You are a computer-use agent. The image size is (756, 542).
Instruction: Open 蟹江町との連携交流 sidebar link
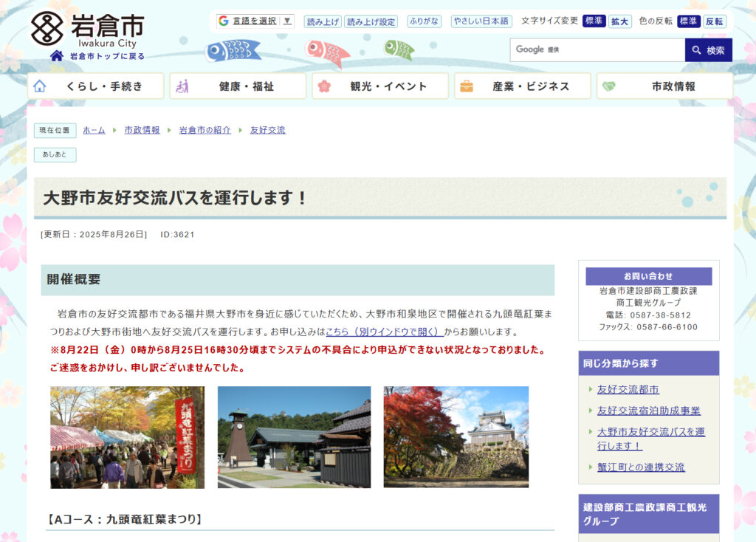641,467
